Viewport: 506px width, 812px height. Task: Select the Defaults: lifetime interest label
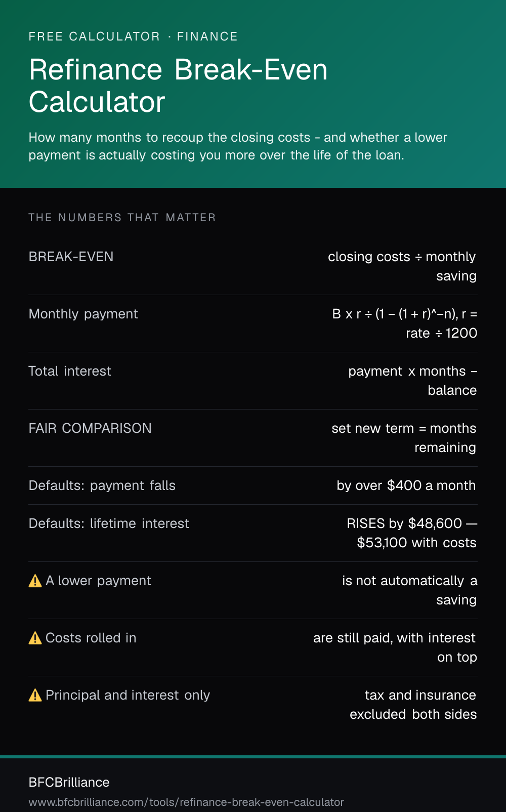click(x=109, y=523)
